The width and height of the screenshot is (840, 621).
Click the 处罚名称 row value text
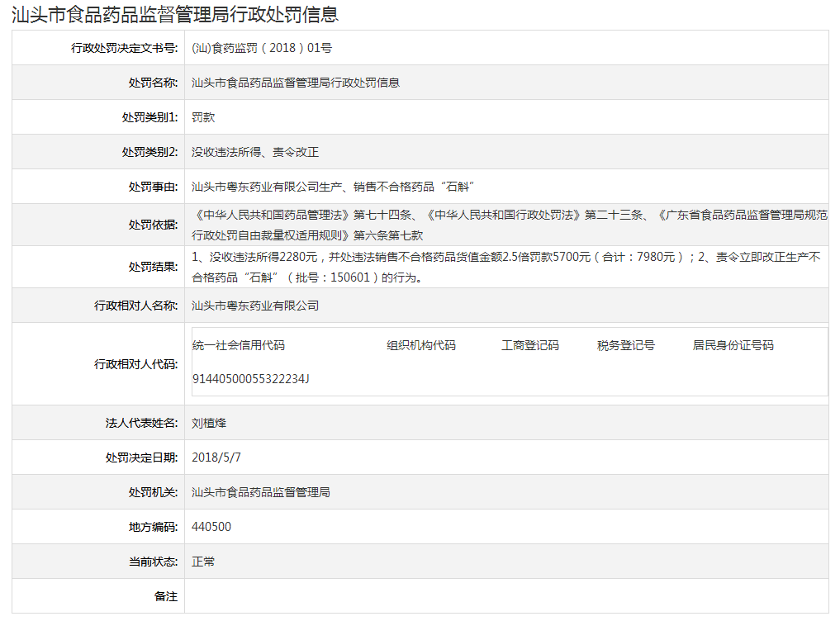click(295, 83)
